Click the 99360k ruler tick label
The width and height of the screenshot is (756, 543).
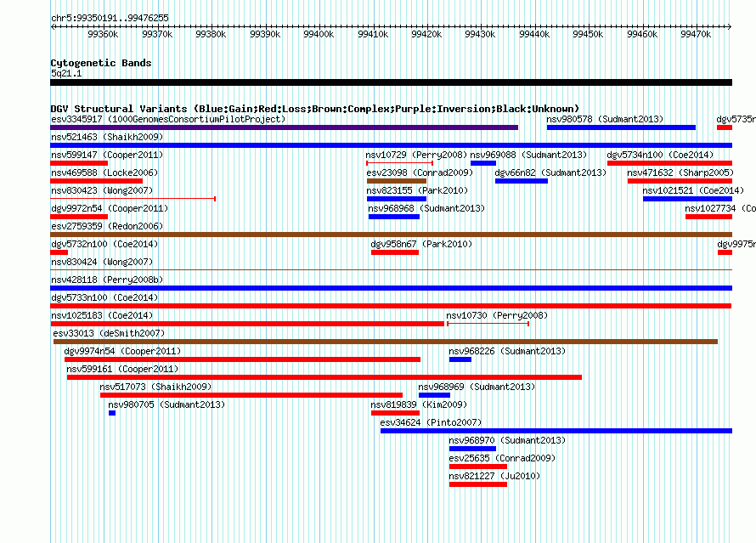[x=103, y=34]
